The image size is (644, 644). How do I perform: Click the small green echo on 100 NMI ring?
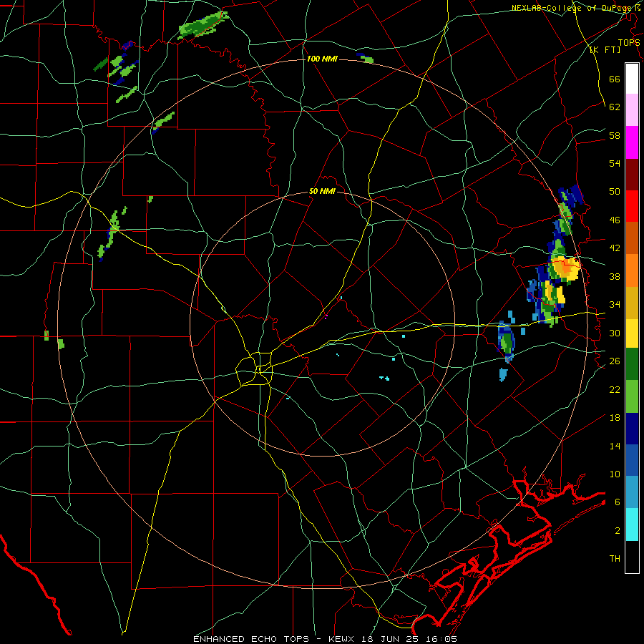click(367, 59)
